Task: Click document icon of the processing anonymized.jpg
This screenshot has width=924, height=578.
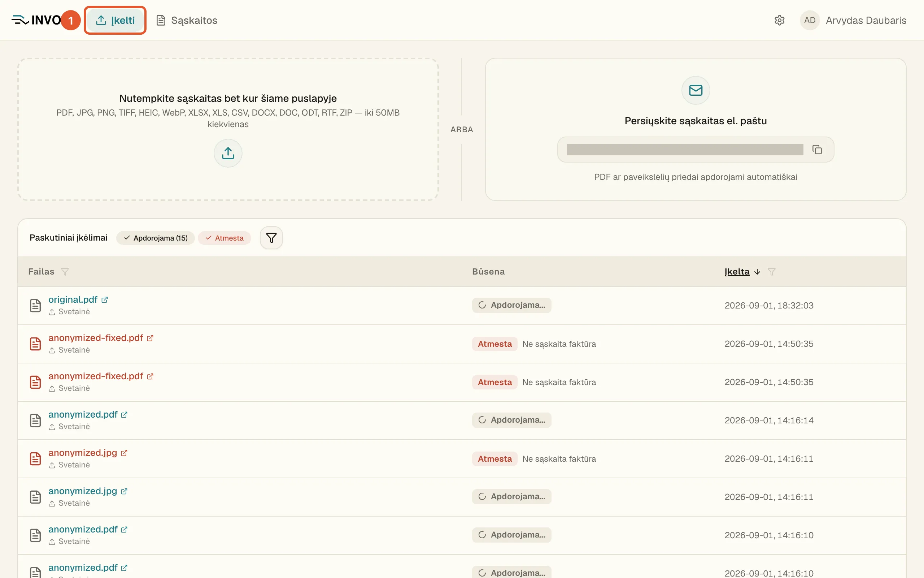Action: pos(35,497)
